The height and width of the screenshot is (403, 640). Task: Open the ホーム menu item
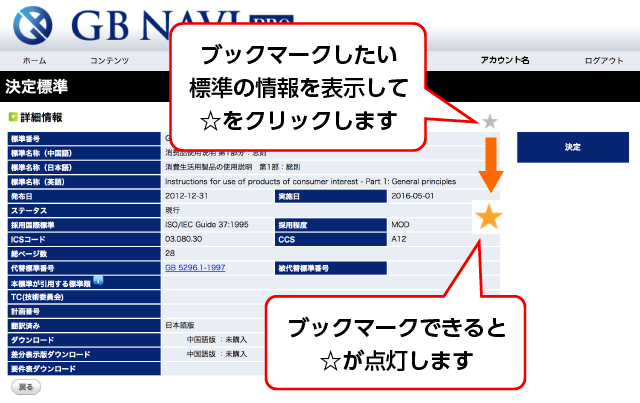34,61
